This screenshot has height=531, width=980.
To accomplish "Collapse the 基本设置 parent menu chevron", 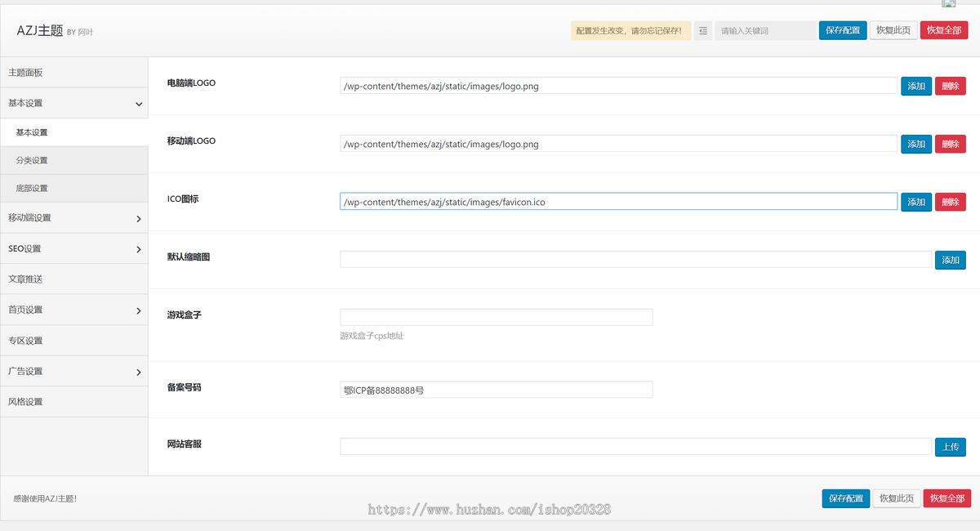I will click(x=139, y=105).
